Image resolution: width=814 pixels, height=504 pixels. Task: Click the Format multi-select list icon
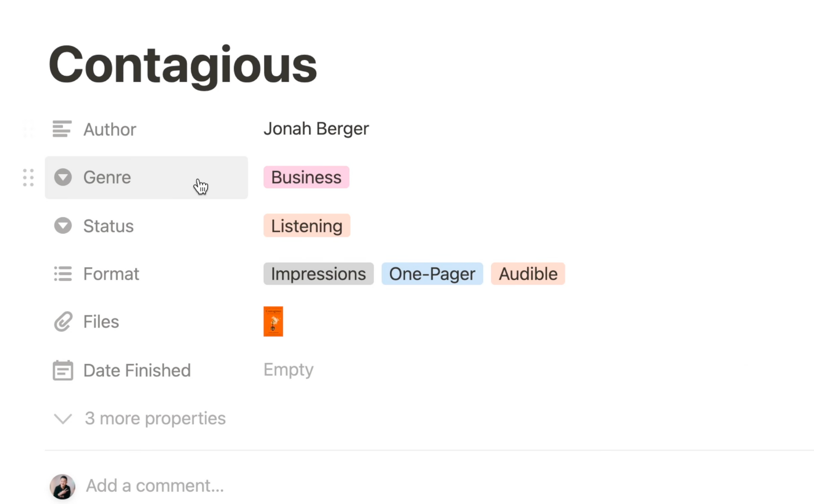pyautogui.click(x=63, y=274)
